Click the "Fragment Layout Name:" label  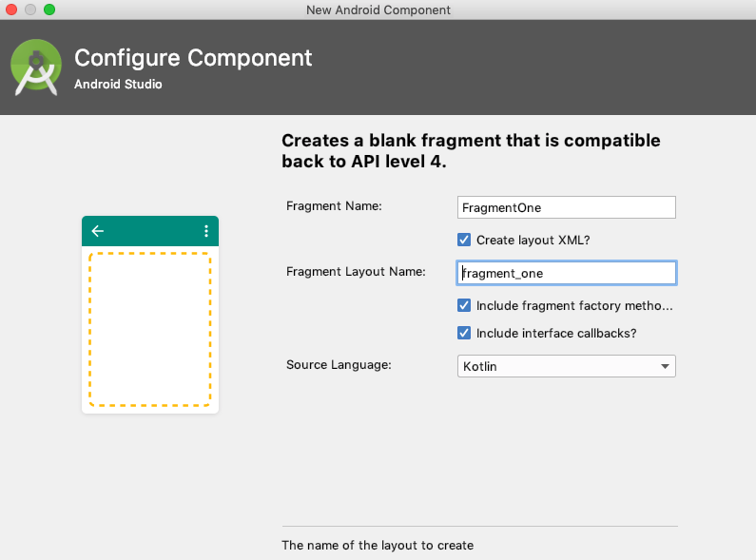[356, 272]
